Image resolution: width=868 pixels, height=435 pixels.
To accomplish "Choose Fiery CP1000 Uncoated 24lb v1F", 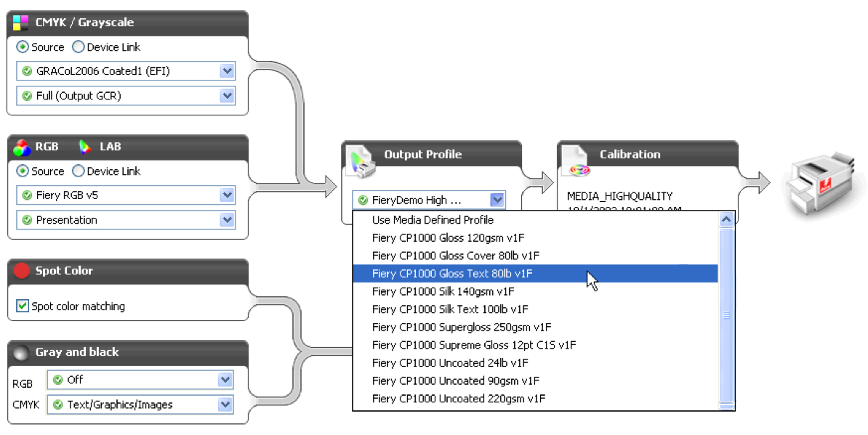I will pyautogui.click(x=535, y=362).
